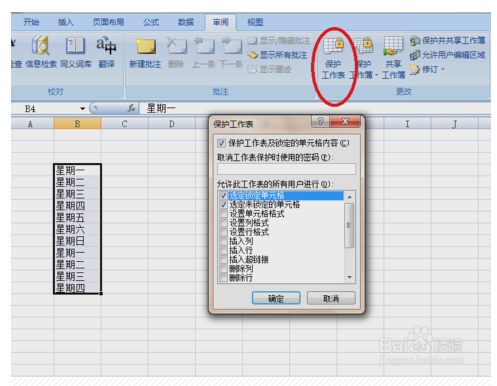Image resolution: width=497 pixels, height=386 pixels.
Task: Switch to the 公式 (Formulas) tab
Action: pos(151,22)
